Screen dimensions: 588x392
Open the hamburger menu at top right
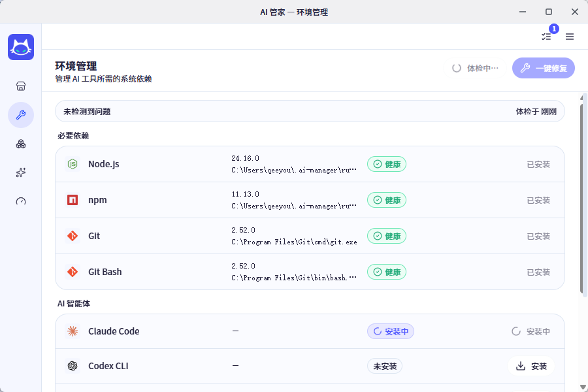[570, 37]
